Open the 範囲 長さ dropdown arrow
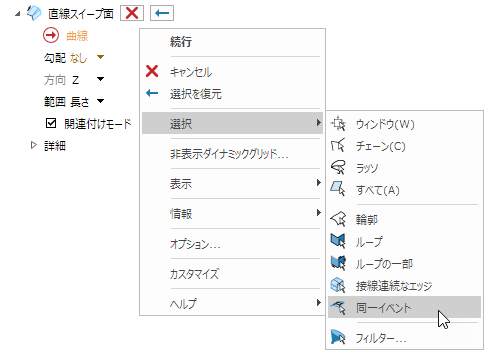500x360 pixels. click(100, 101)
